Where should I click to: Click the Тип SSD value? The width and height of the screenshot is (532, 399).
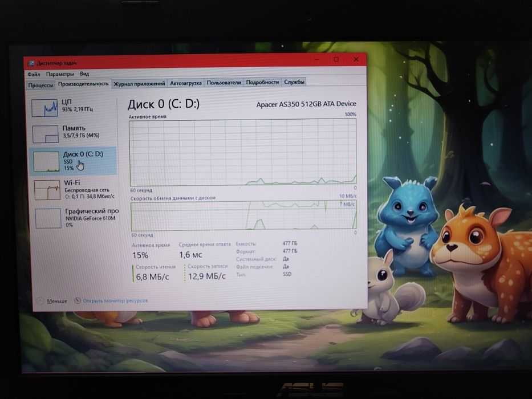pos(287,274)
